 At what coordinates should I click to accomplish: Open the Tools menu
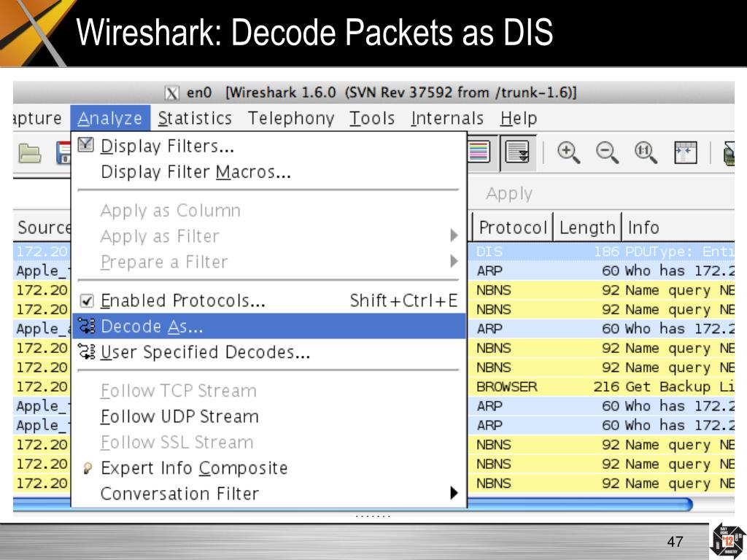tap(372, 118)
